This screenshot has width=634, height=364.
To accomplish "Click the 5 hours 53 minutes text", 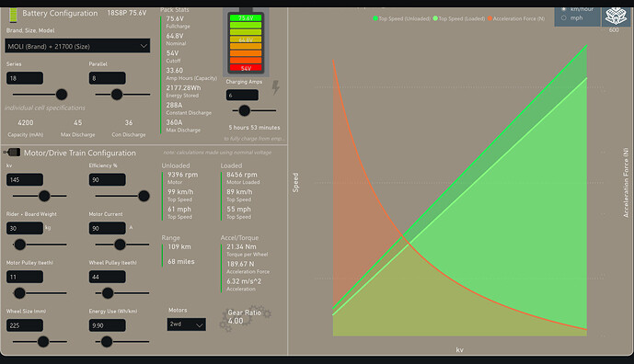I will point(254,127).
